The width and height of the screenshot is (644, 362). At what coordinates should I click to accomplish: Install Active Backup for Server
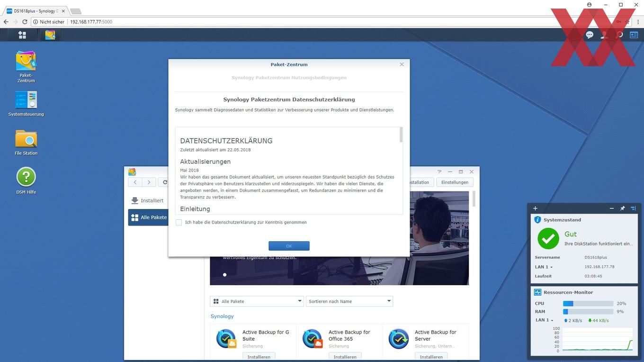431,357
